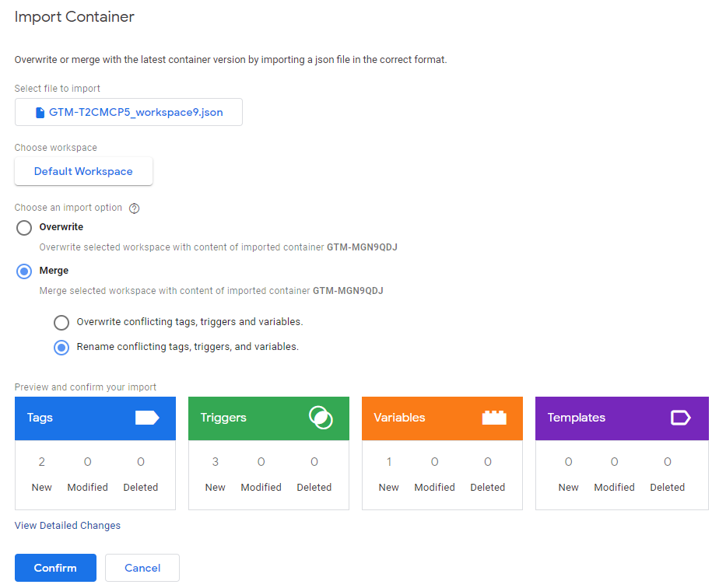Cancel the container import

(142, 568)
